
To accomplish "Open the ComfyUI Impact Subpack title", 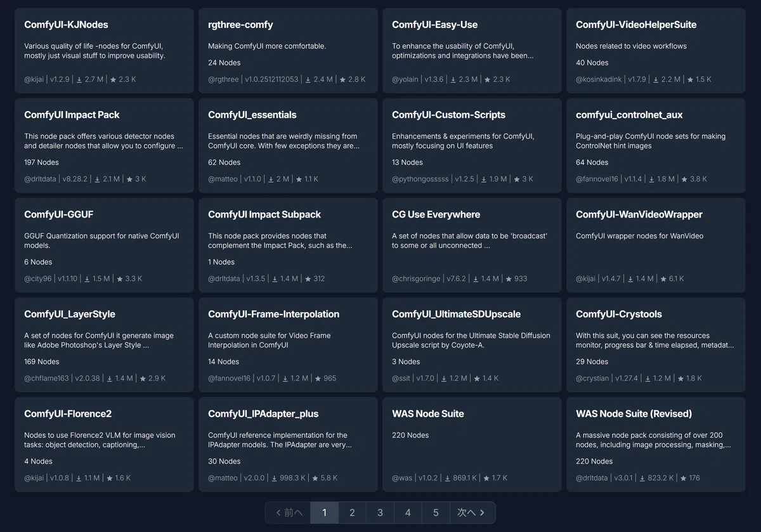I will click(x=264, y=214).
